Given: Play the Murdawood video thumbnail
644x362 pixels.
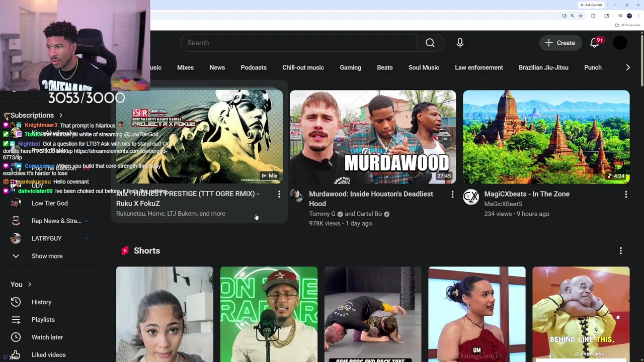Looking at the screenshot, I should [x=373, y=137].
